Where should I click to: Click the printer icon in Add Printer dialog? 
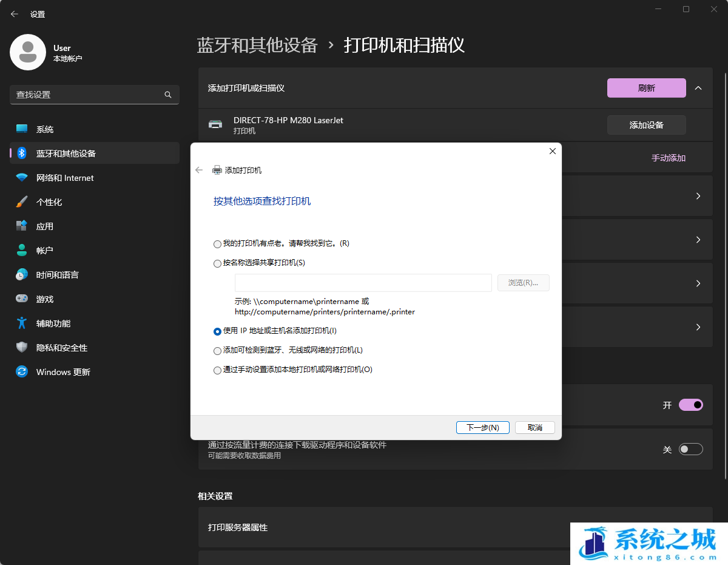[x=217, y=171]
